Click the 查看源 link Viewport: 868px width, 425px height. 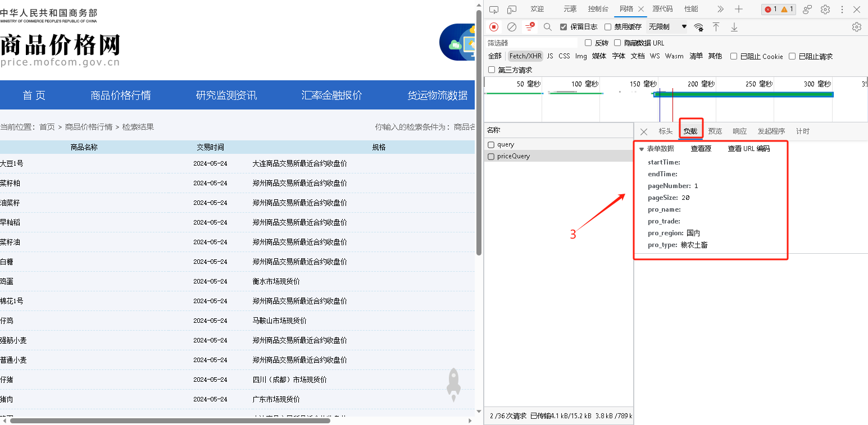tap(701, 149)
